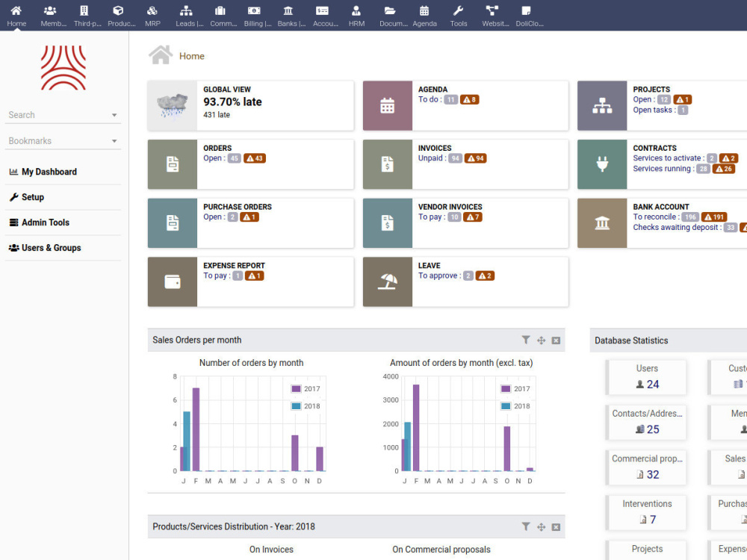The width and height of the screenshot is (747, 560).
Task: Click the Orders tile icon
Action: tap(172, 164)
